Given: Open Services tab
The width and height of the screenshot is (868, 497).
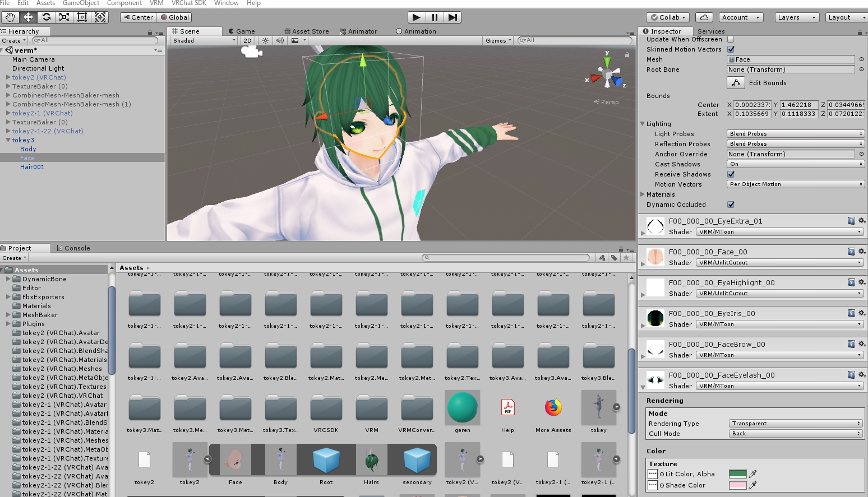Looking at the screenshot, I should point(711,31).
